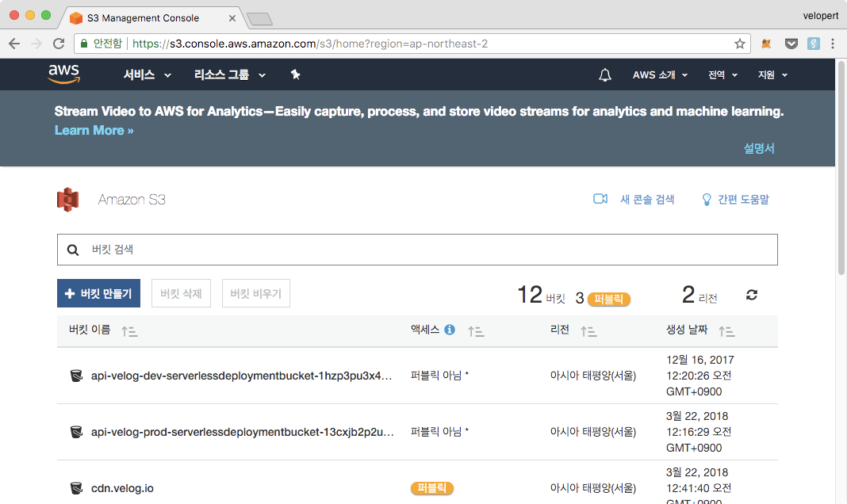Screen dimensions: 847x504
Task: Click the 액세스 info icon
Action: (450, 330)
